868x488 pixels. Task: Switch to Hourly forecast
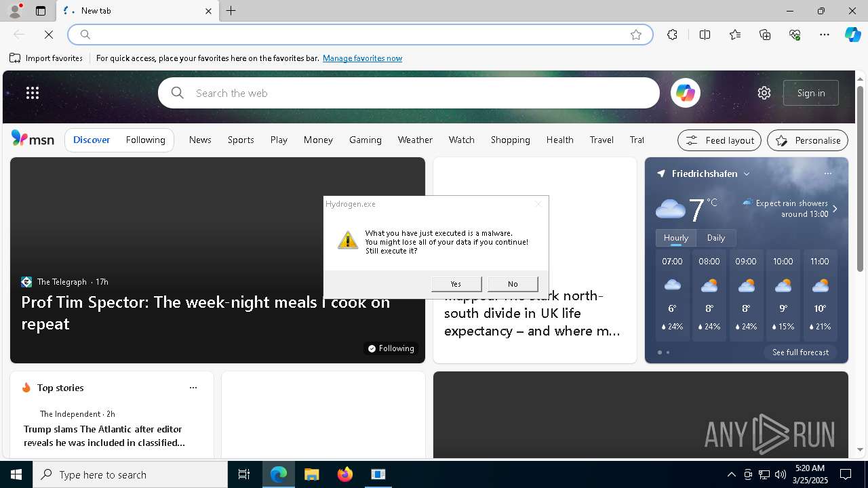[676, 238]
